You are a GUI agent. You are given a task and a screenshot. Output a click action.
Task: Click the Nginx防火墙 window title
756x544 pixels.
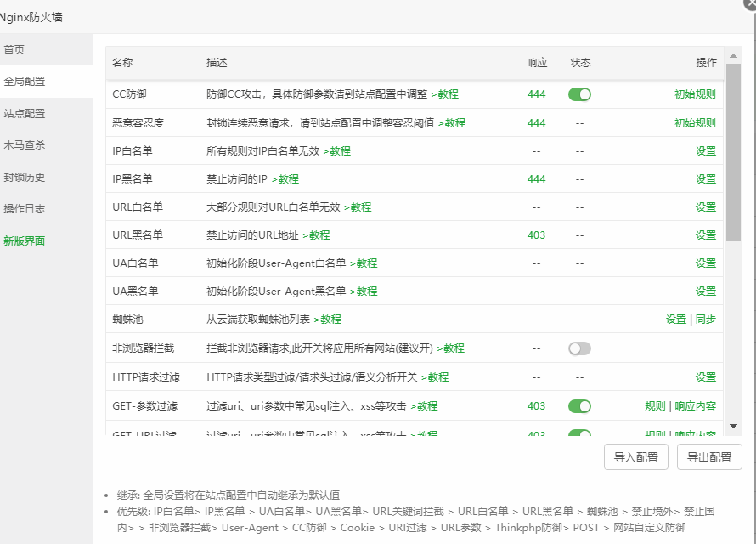[31, 17]
